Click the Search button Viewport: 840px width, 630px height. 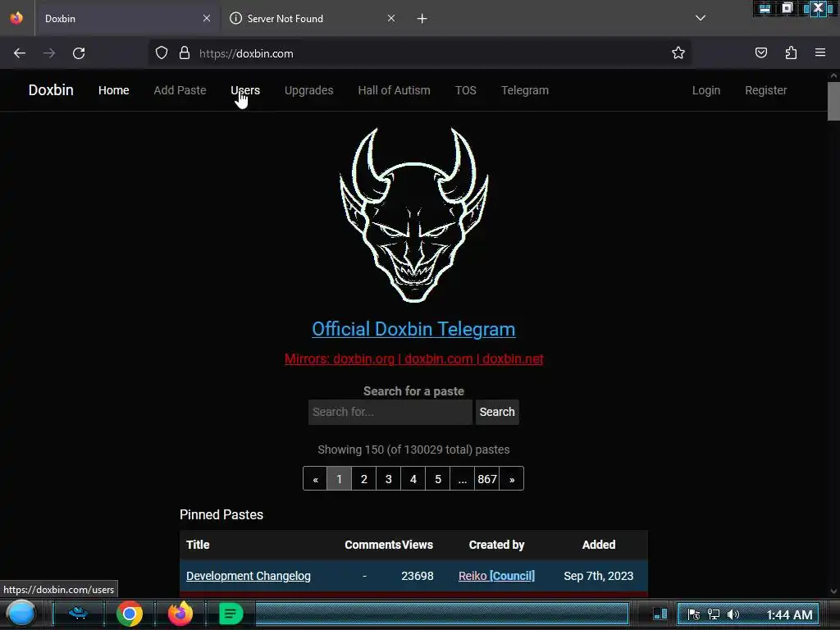[497, 412]
